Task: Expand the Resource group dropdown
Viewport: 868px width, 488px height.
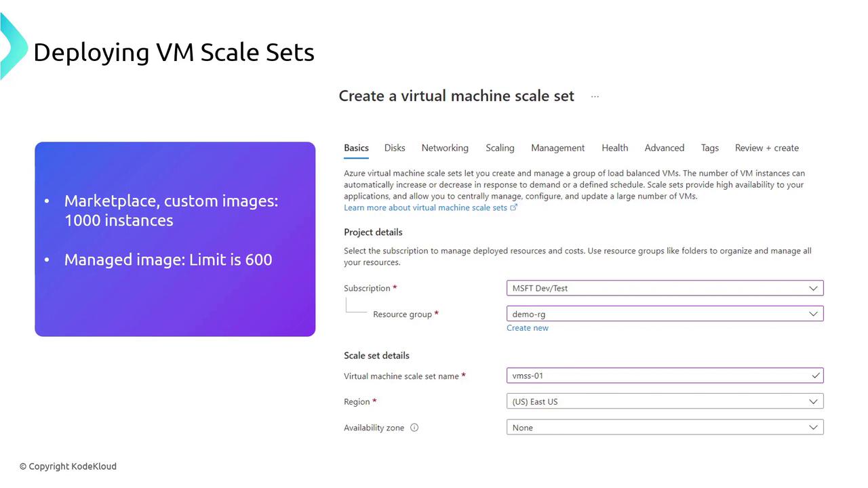Action: click(665, 314)
